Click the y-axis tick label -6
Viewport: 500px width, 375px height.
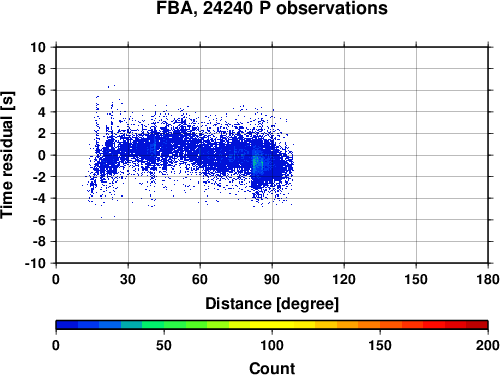click(x=39, y=220)
